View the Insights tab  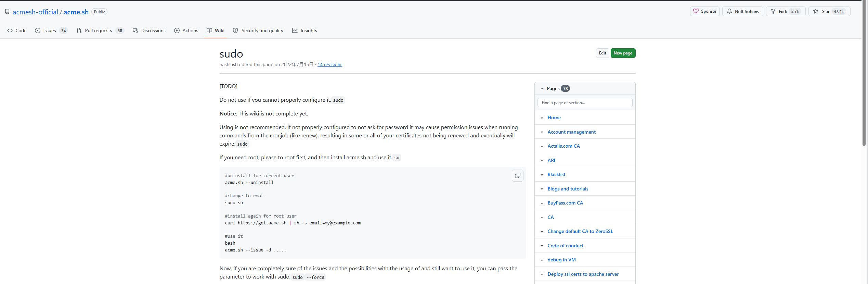pos(305,30)
